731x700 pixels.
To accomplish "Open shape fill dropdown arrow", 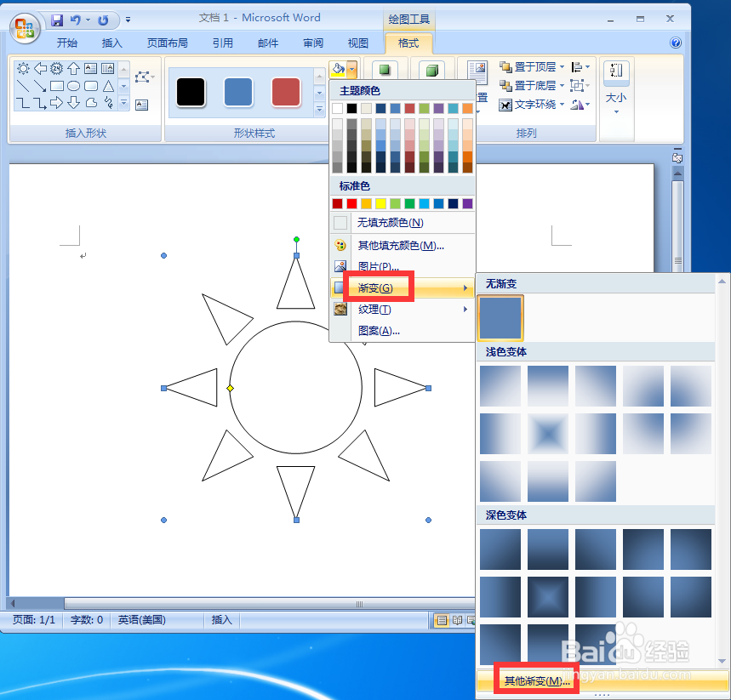I will point(352,70).
